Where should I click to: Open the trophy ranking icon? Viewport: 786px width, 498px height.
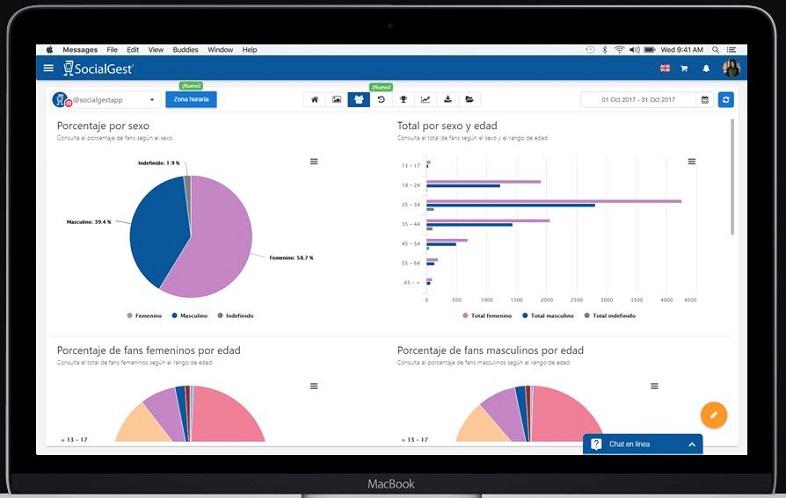point(403,99)
